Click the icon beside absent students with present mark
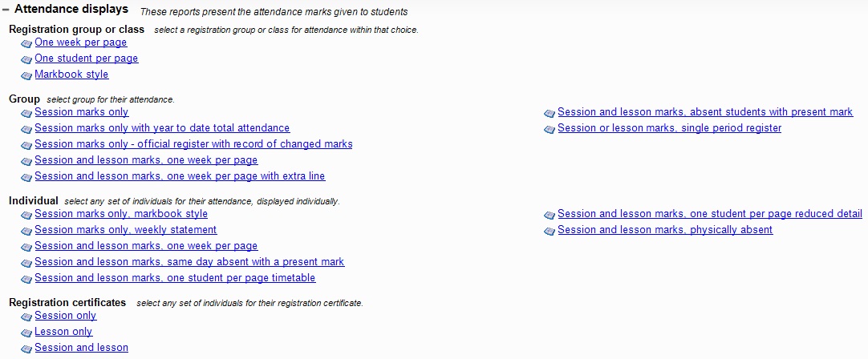The width and height of the screenshot is (868, 359). click(x=550, y=114)
